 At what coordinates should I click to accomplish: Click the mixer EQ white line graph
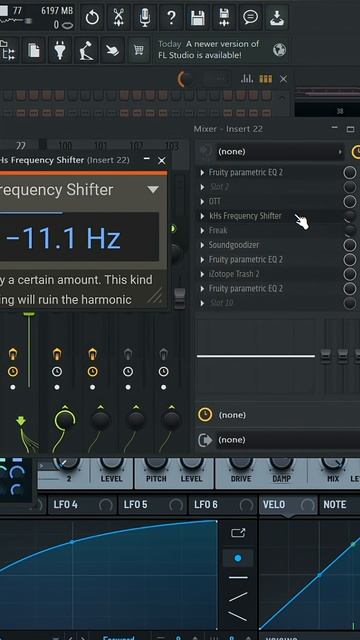click(x=256, y=356)
